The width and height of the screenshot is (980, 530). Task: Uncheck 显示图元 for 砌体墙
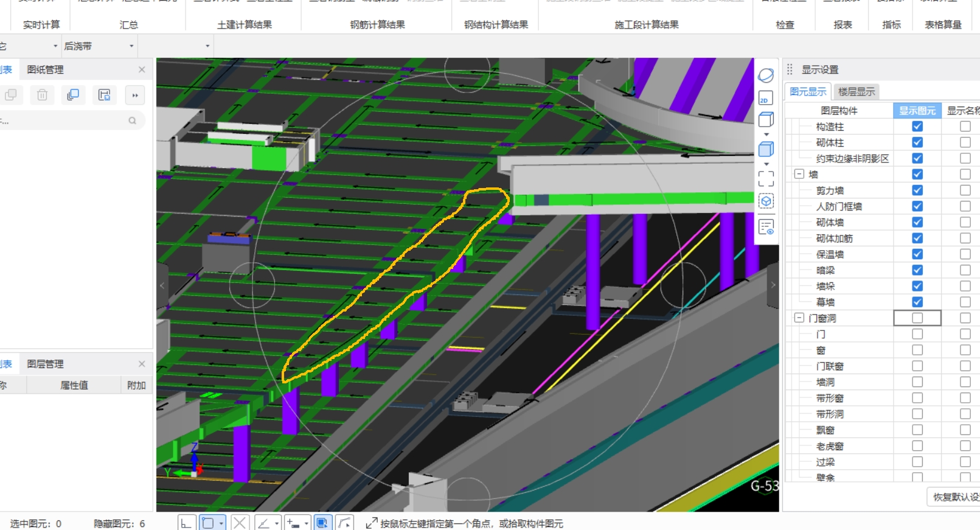point(917,222)
